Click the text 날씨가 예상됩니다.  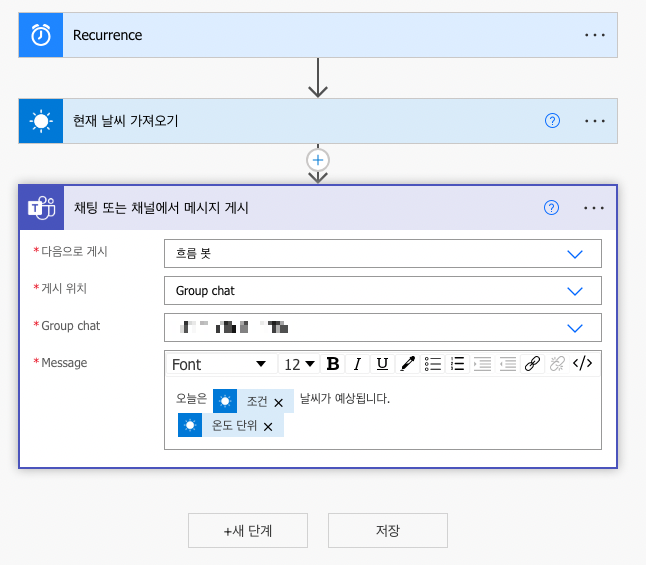[344, 399]
